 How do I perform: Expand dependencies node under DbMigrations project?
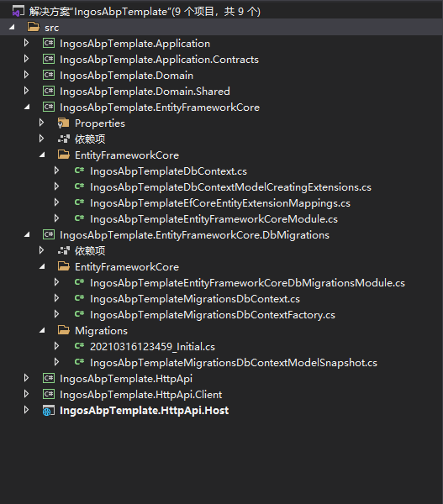click(x=41, y=250)
